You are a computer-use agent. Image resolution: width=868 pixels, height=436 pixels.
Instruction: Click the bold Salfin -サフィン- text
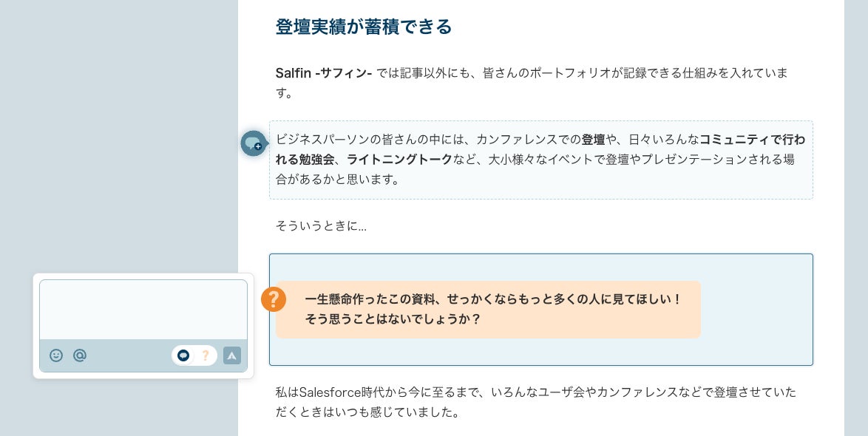click(323, 72)
